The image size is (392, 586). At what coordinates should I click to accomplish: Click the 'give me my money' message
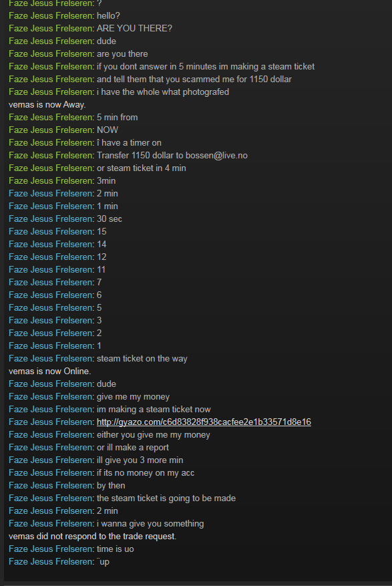coord(134,396)
